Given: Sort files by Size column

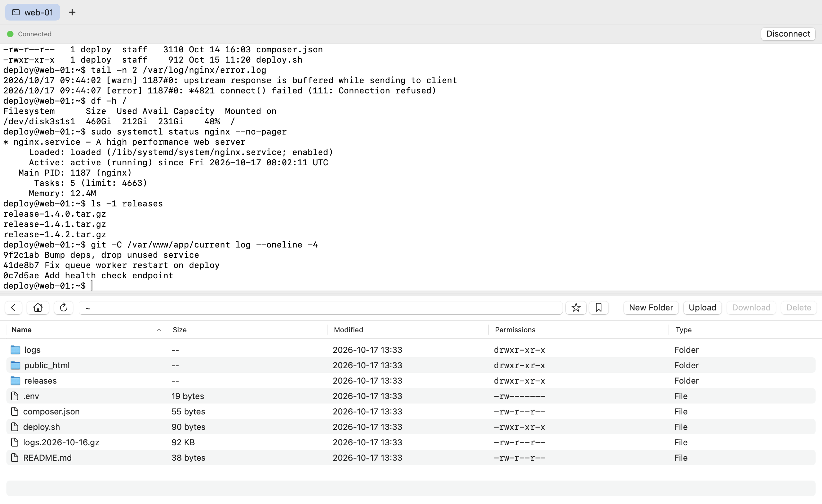Looking at the screenshot, I should 247,330.
